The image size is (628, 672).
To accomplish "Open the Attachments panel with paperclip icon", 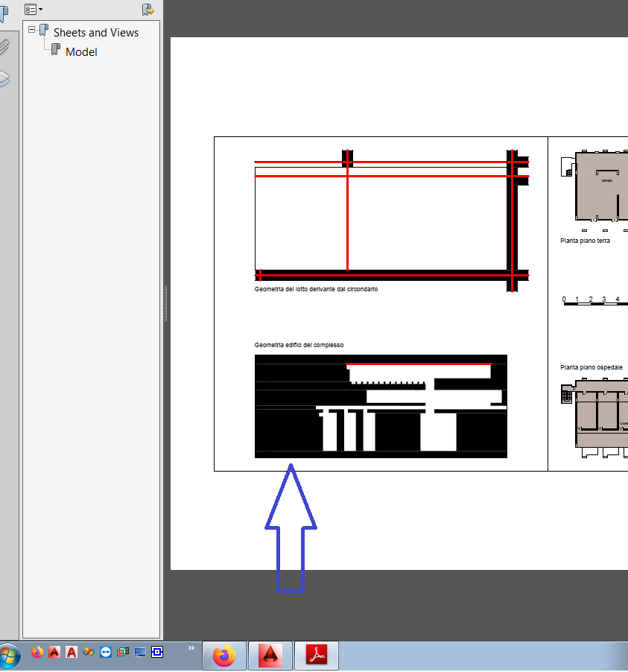I will [x=4, y=46].
